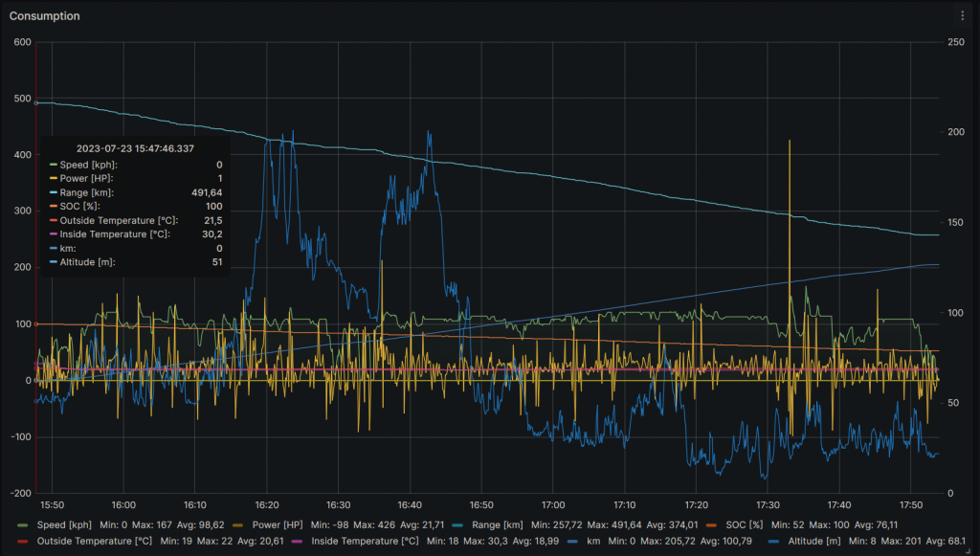Open color picker for Speed green swatch
Viewport: 980px width, 556px height.
tap(24, 524)
